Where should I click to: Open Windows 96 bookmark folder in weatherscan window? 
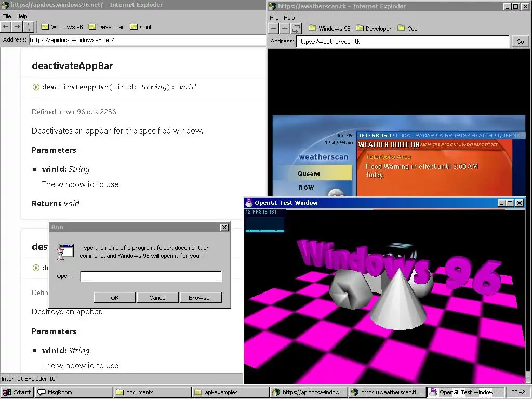click(330, 29)
